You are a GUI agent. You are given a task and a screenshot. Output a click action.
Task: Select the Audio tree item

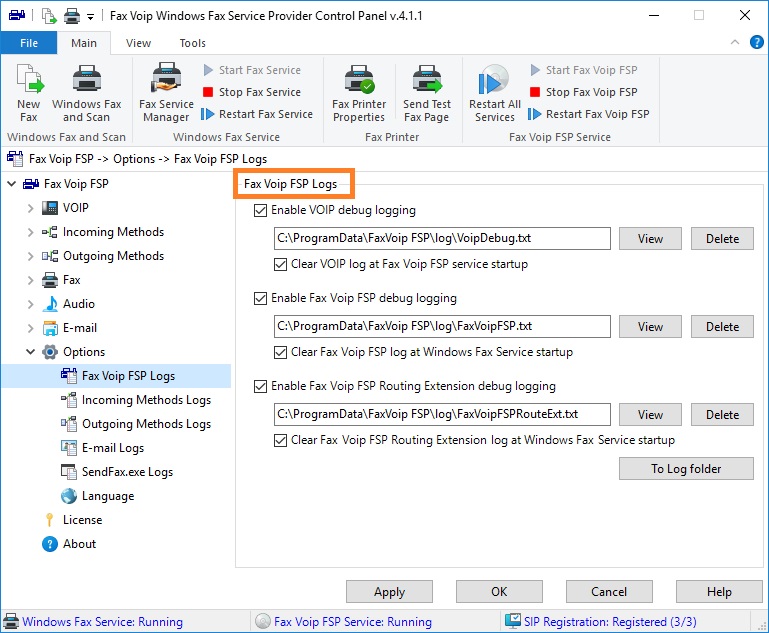click(69, 304)
